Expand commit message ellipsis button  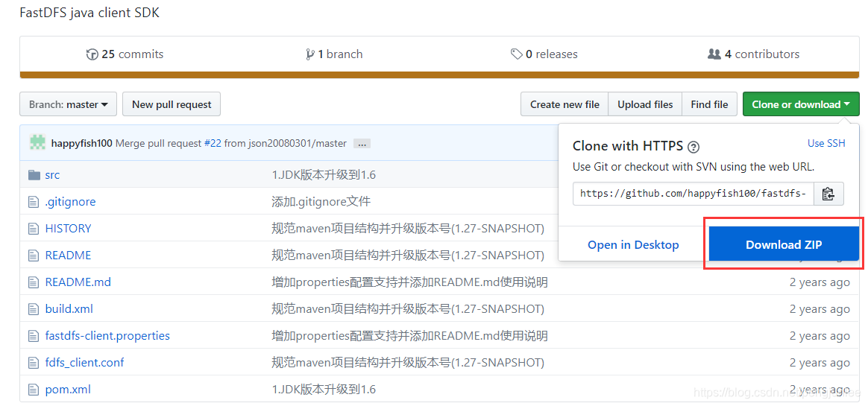(362, 144)
